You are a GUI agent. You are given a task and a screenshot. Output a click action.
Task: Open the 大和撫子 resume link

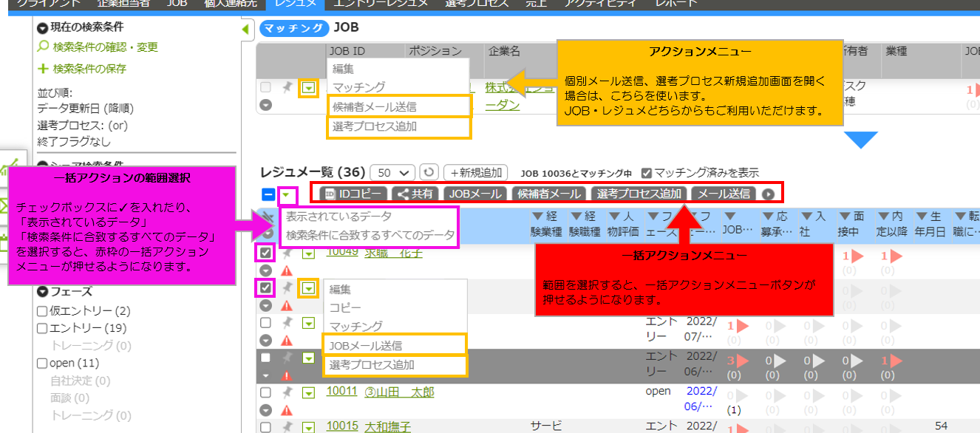point(387,426)
